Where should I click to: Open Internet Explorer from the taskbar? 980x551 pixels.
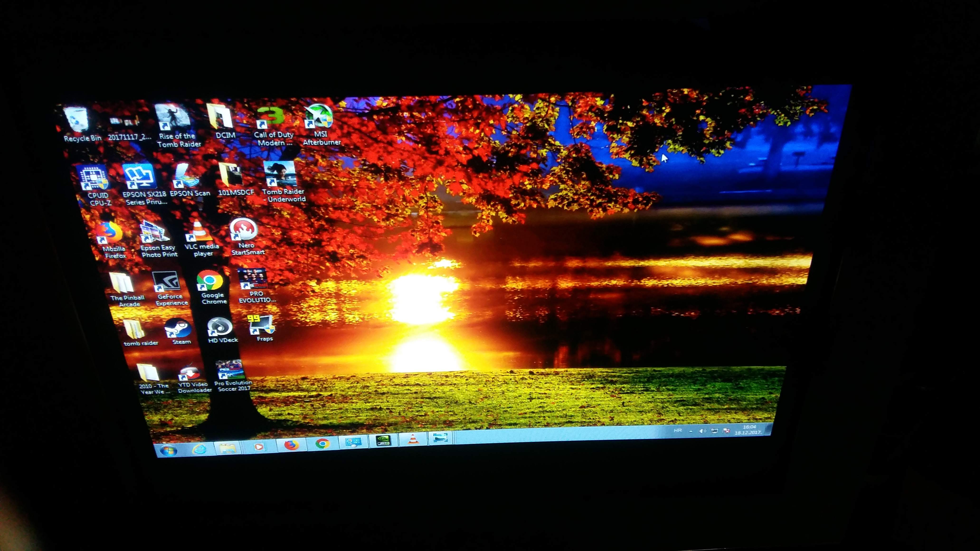[x=199, y=449]
